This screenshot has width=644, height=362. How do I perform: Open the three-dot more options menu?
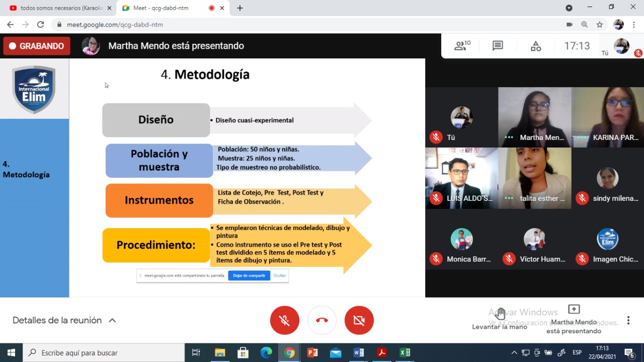[628, 320]
